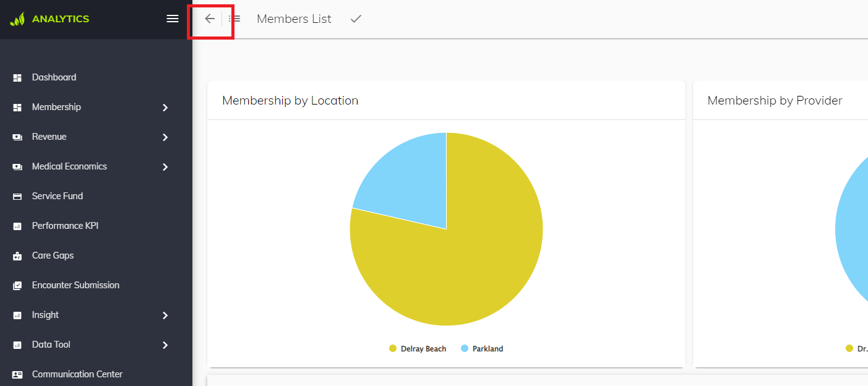Expand the Insight submenu chevron
Image resolution: width=868 pixels, height=386 pixels.
(165, 315)
